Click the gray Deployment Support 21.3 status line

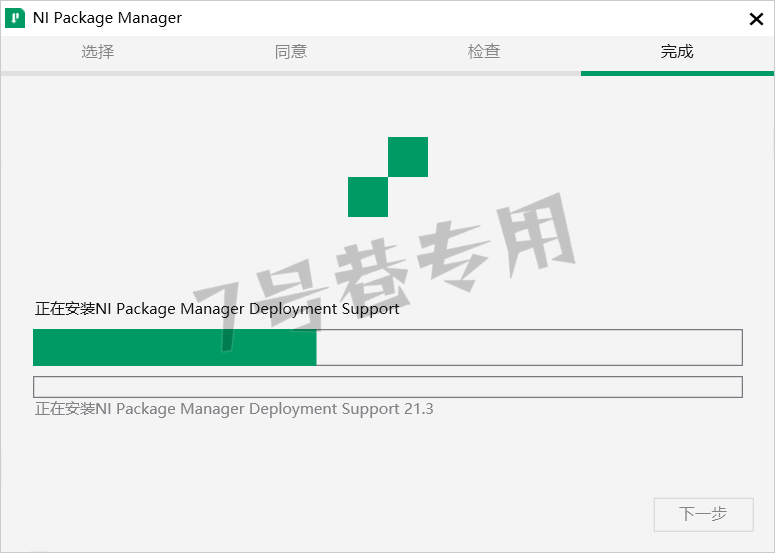coord(234,409)
